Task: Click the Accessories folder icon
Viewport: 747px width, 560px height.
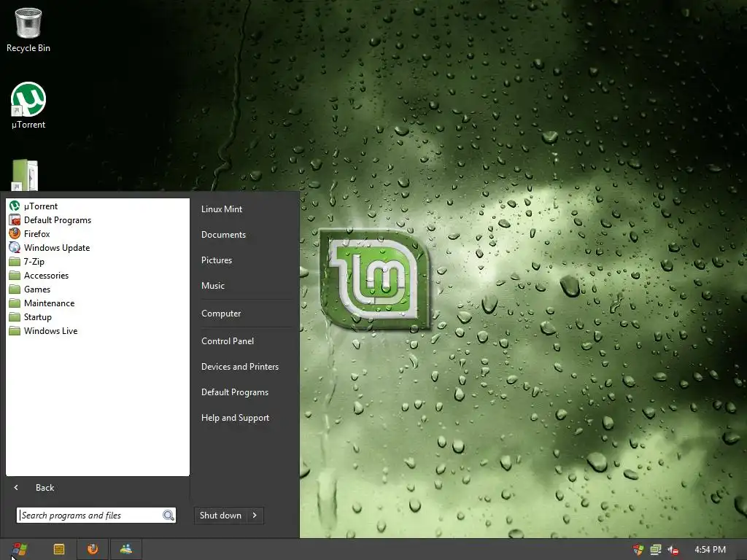Action: click(15, 275)
